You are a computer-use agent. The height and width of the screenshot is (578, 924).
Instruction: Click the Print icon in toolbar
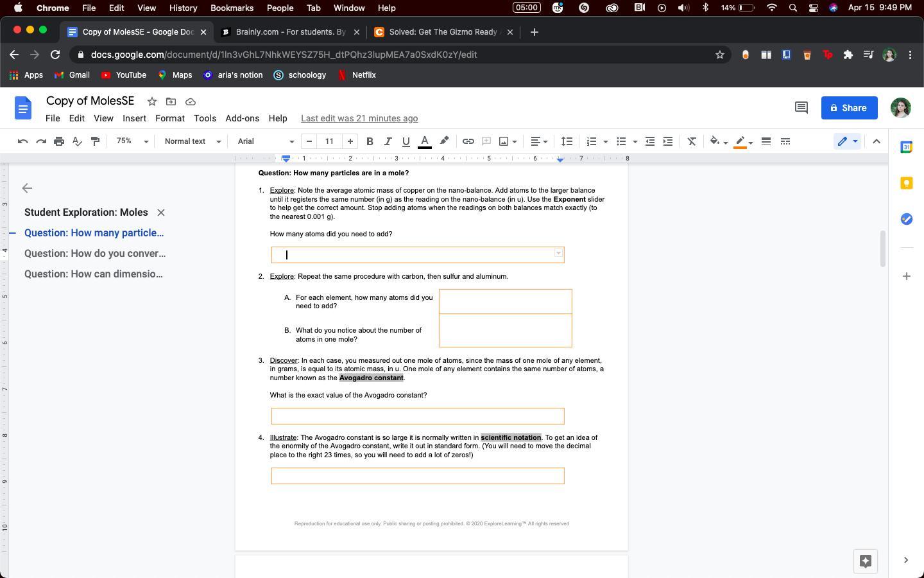pyautogui.click(x=59, y=141)
